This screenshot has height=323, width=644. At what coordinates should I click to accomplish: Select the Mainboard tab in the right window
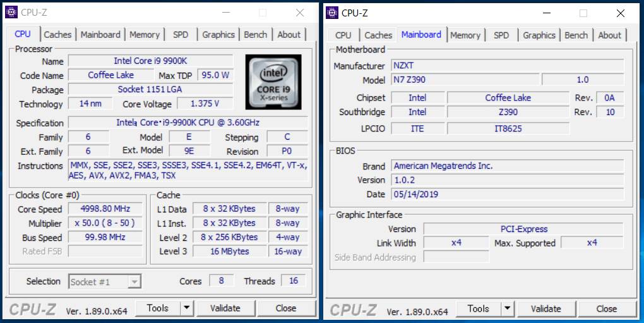pyautogui.click(x=421, y=35)
